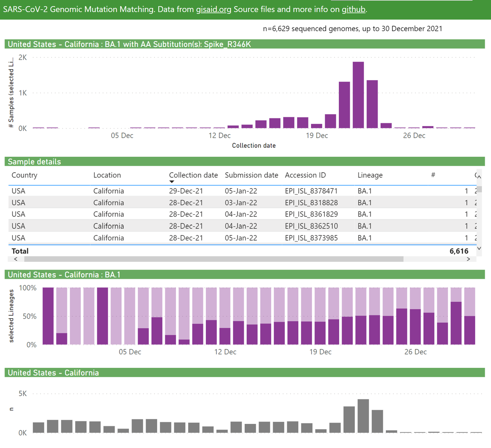Screen dimensions: 491x448
Task: Click the sequenced genomes count text
Action: pos(352,29)
